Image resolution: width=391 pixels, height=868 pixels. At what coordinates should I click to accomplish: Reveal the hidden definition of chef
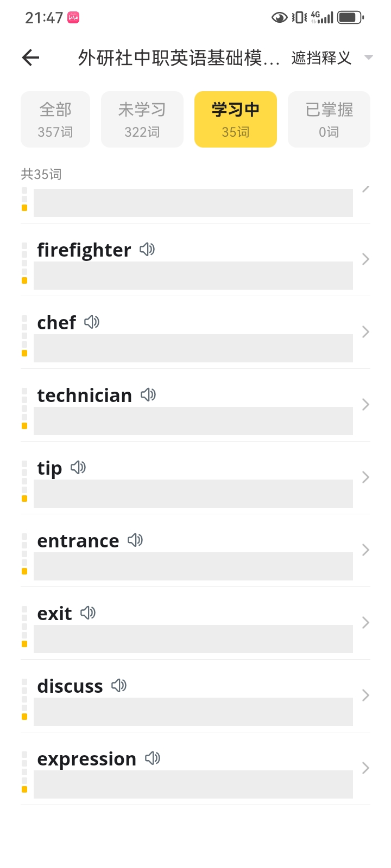click(x=193, y=348)
